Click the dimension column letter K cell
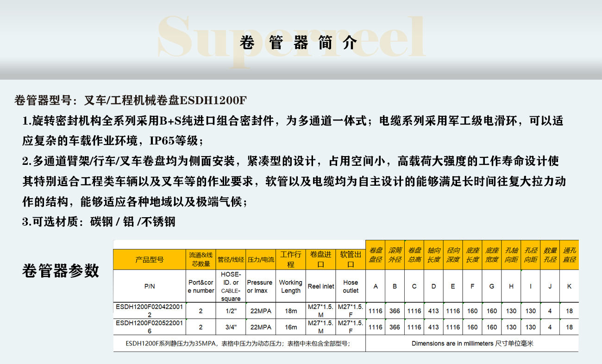The height and width of the screenshot is (364, 602). [x=569, y=286]
